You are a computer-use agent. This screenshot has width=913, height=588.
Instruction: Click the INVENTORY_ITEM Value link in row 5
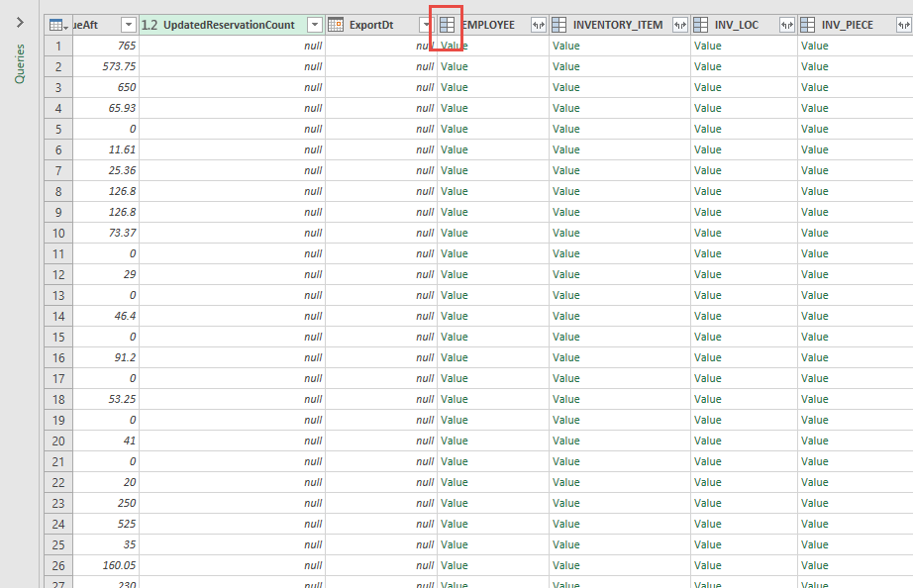point(566,129)
